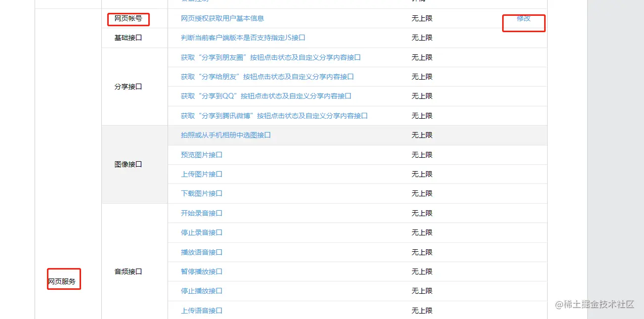This screenshot has height=319, width=644.
Task: Open 上传语音接口 link
Action: [x=202, y=311]
